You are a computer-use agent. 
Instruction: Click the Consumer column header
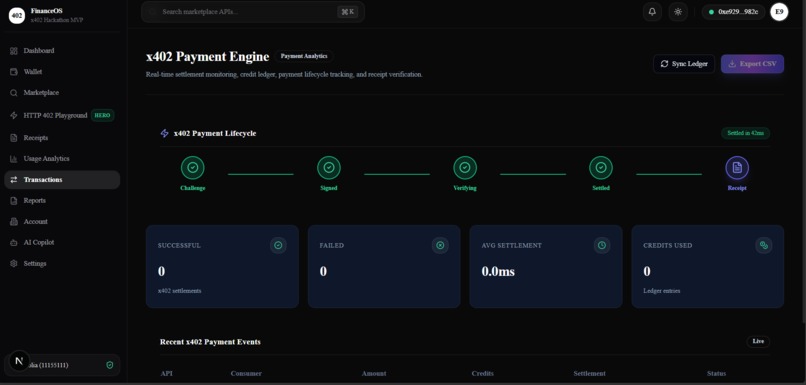(x=246, y=374)
